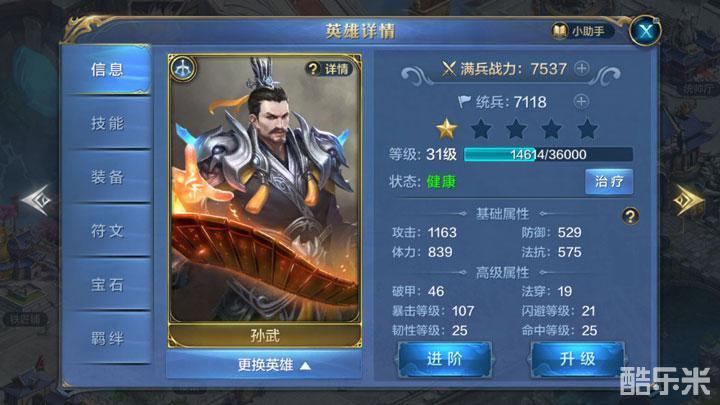Click the first gold star rating

tap(446, 129)
